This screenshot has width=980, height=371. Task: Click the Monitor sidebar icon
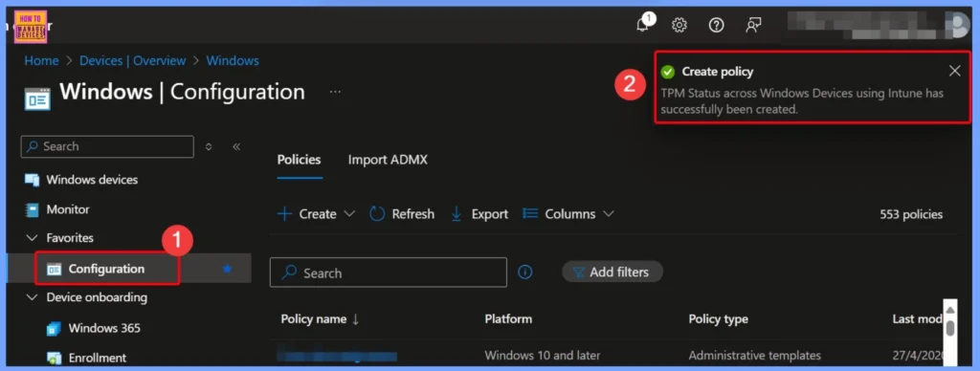(x=32, y=209)
